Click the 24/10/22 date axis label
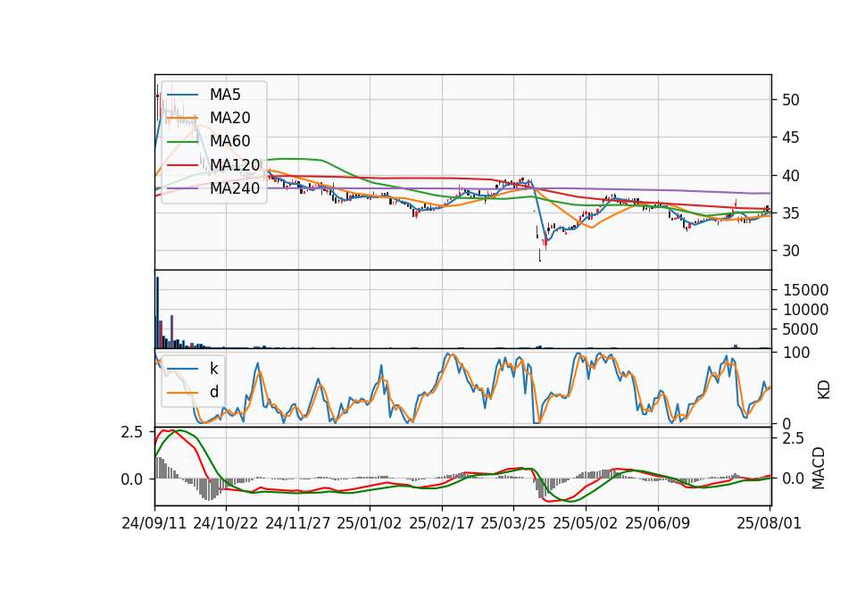 [226, 523]
